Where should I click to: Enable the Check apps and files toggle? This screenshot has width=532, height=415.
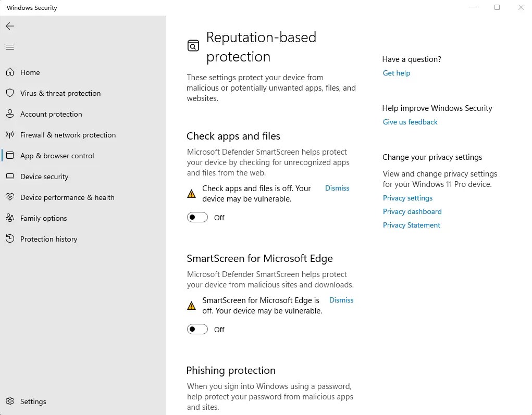click(197, 218)
